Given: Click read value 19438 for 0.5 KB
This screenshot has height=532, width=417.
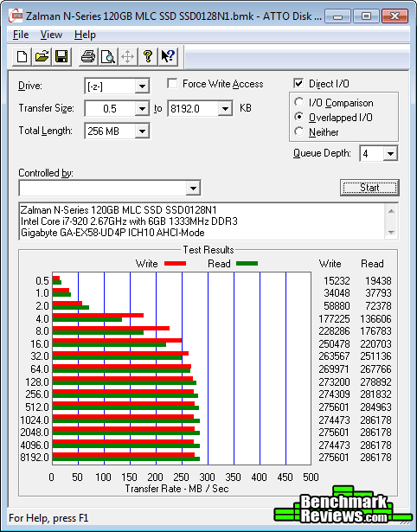Looking at the screenshot, I should [x=378, y=280].
